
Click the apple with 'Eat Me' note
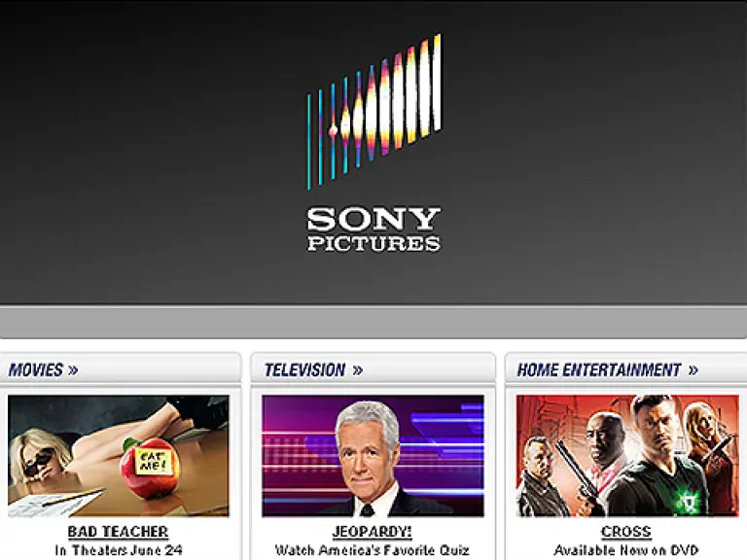click(x=150, y=469)
